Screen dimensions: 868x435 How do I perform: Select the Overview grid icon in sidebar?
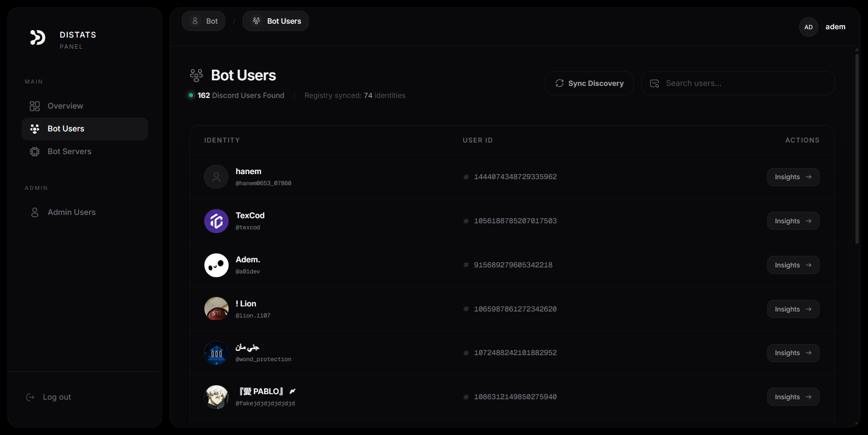click(34, 106)
